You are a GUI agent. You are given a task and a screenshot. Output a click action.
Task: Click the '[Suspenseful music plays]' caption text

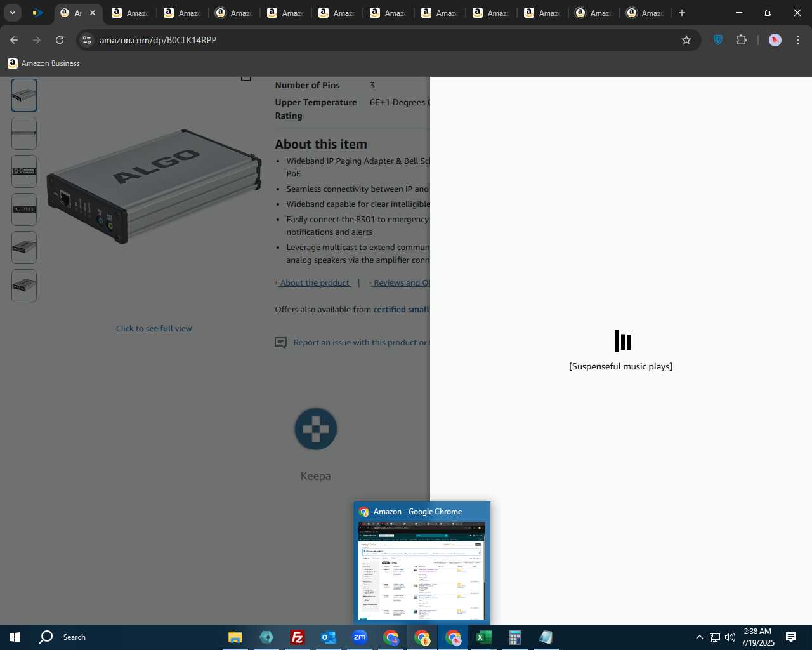tap(620, 366)
